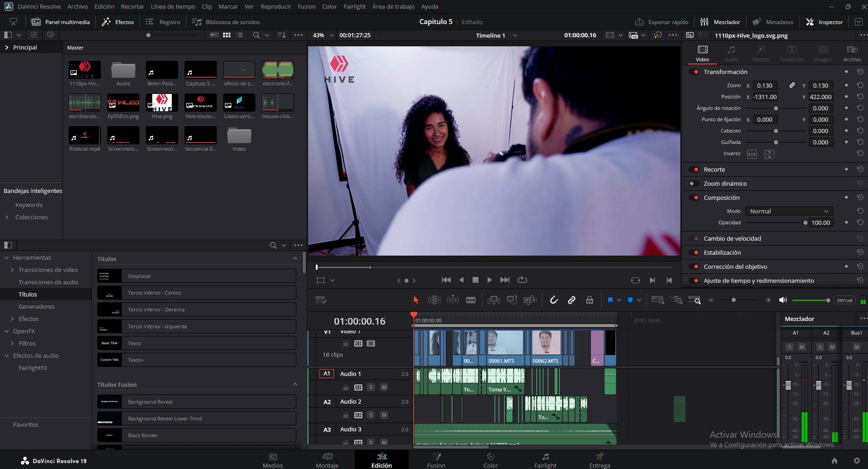Open the Línea de tiempo menu
The image size is (868, 469).
pos(173,6)
